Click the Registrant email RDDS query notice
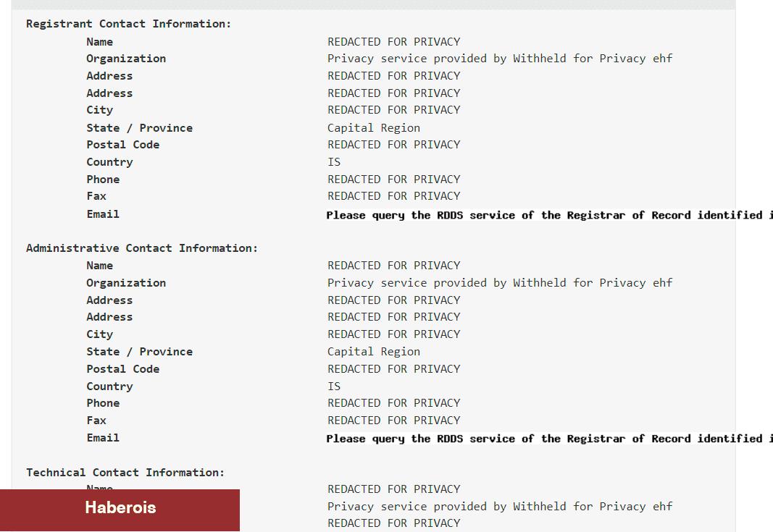The width and height of the screenshot is (773, 532). 549,215
